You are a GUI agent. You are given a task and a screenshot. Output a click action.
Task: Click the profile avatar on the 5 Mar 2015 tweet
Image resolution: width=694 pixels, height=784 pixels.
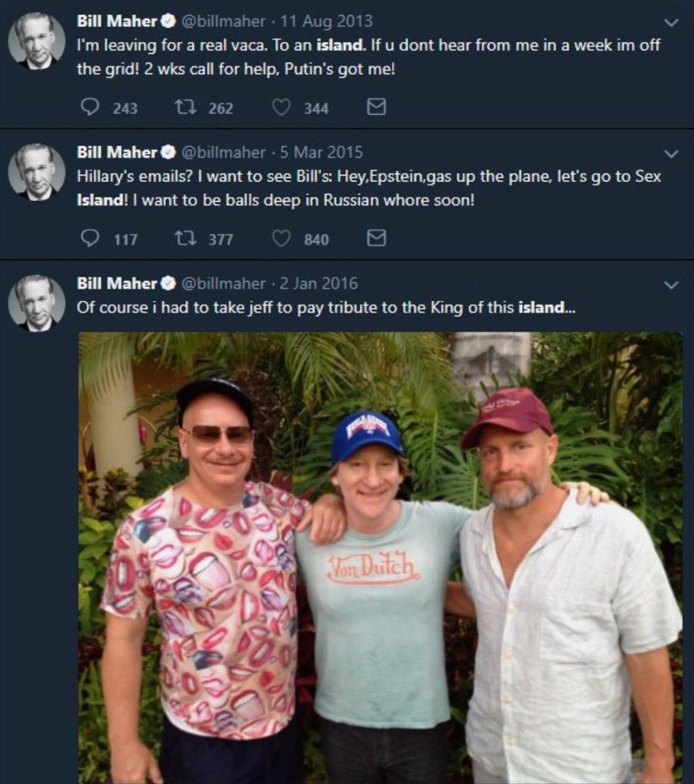tap(36, 171)
